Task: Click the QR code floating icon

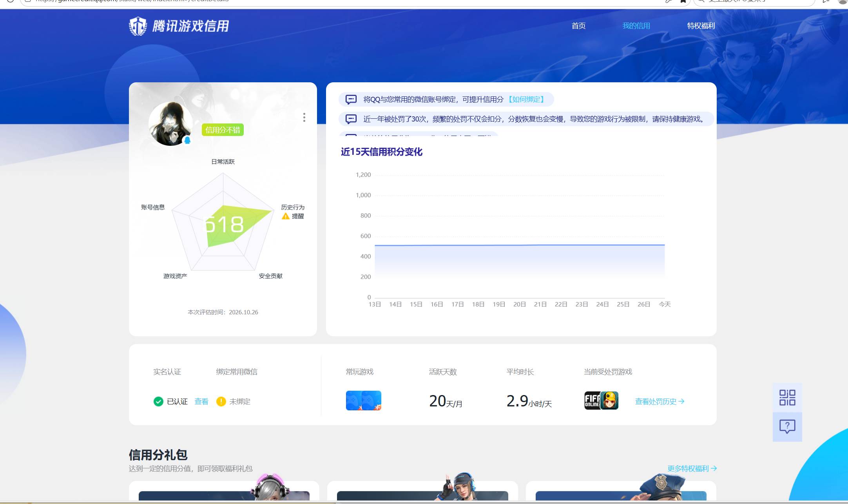Action: [x=787, y=397]
